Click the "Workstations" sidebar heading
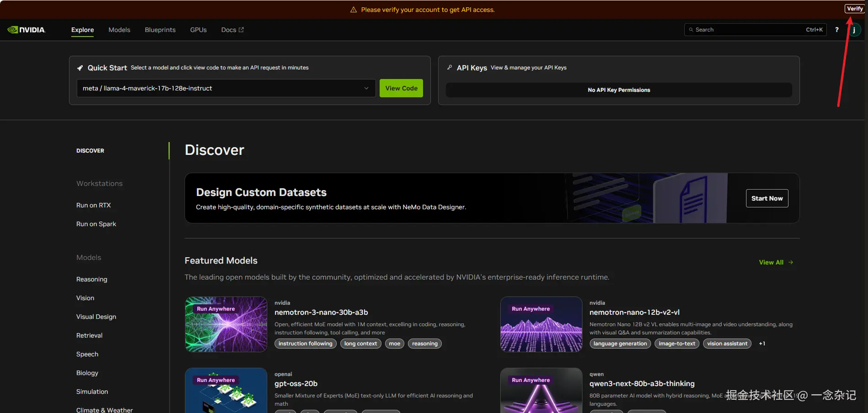Screen dimensions: 868x413 [100, 184]
